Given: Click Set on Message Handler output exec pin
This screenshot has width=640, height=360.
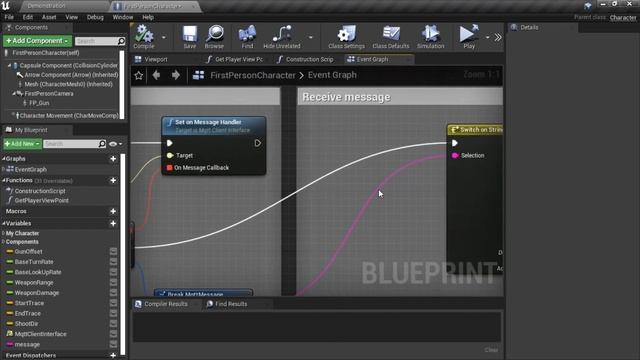Looking at the screenshot, I should click(x=258, y=143).
